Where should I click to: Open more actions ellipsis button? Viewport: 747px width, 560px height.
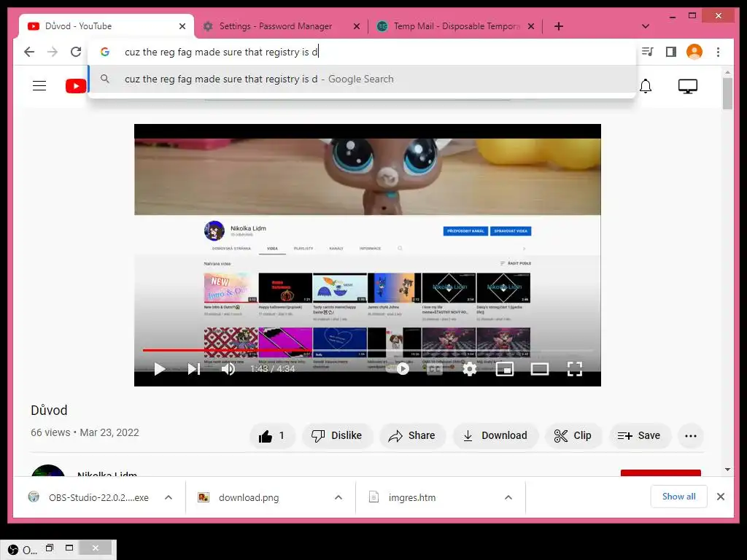tap(690, 436)
